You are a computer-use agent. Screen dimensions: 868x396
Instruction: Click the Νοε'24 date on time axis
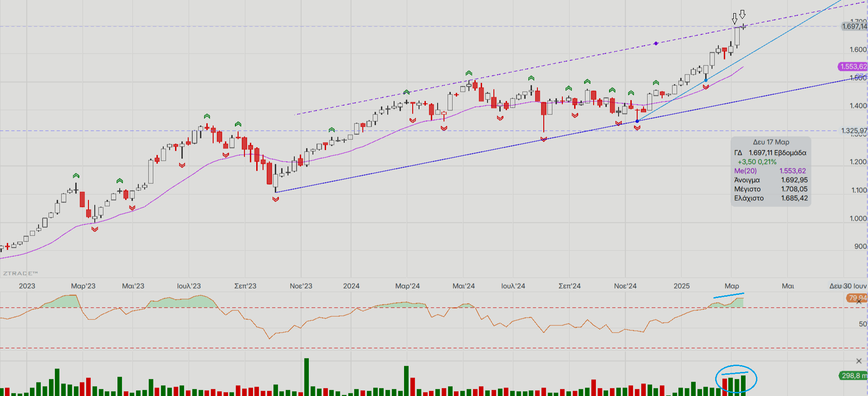coord(625,286)
